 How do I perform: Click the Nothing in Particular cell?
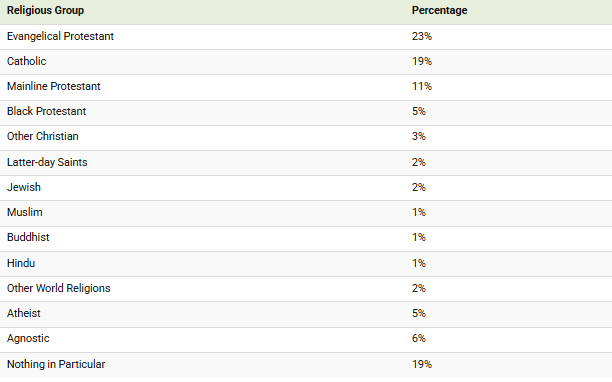[56, 364]
